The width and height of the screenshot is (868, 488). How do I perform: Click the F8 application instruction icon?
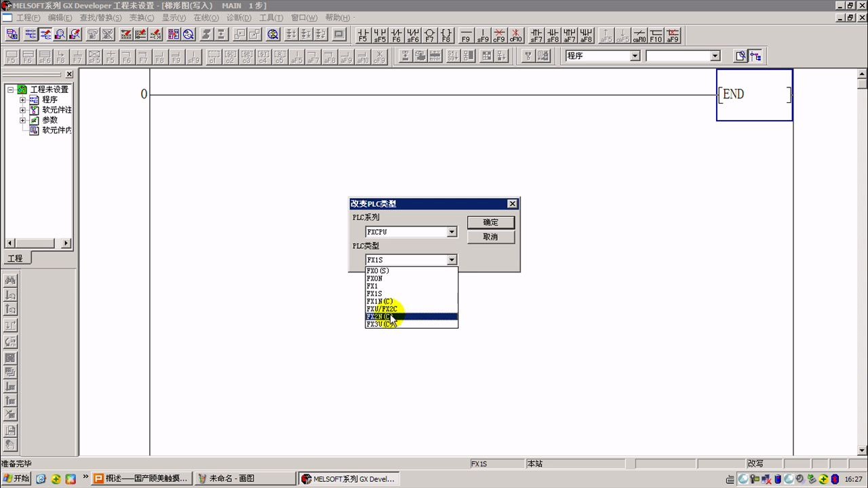tap(446, 35)
